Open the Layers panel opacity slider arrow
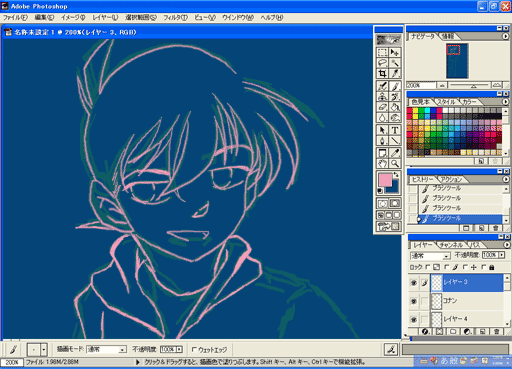Viewport: 512px width, 369px height. point(502,255)
